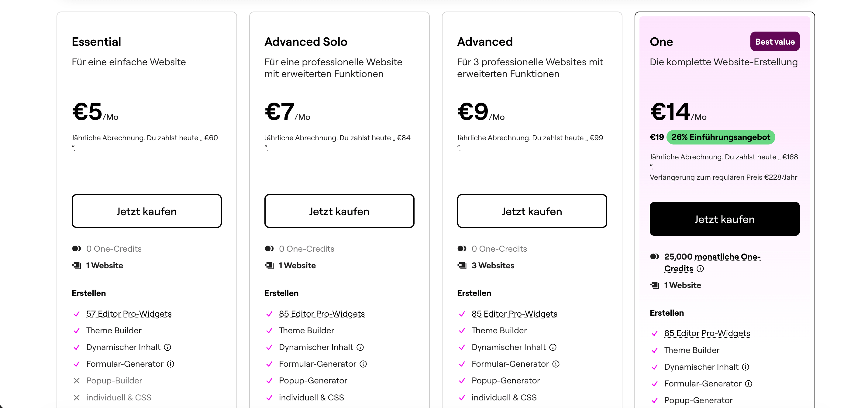Open the Advanced plan's 85 Editor Pro-Widgets link

coord(514,314)
